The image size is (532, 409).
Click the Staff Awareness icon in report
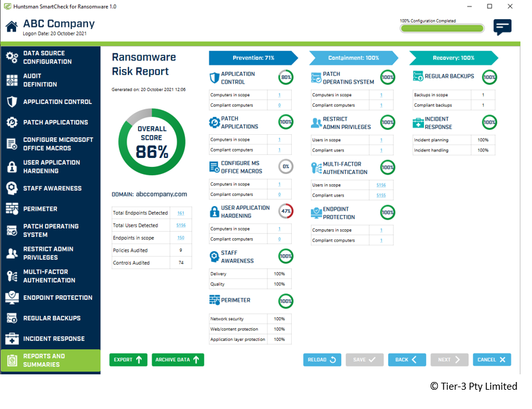[215, 257]
